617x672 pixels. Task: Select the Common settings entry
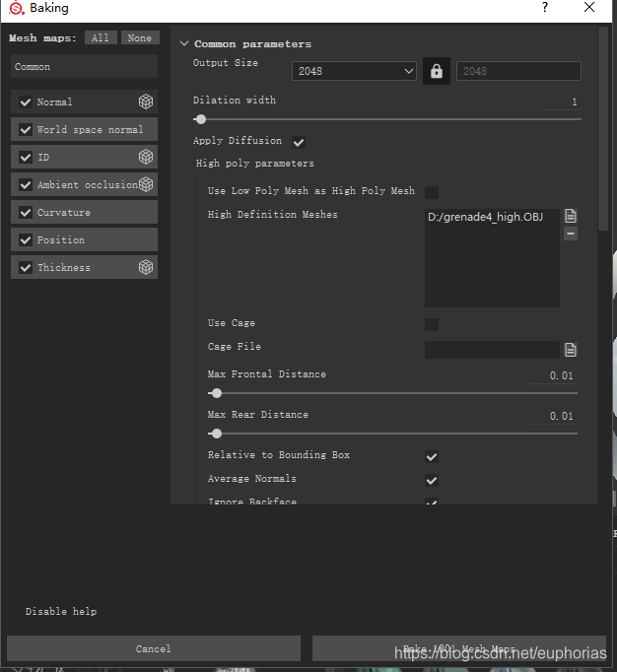point(84,66)
